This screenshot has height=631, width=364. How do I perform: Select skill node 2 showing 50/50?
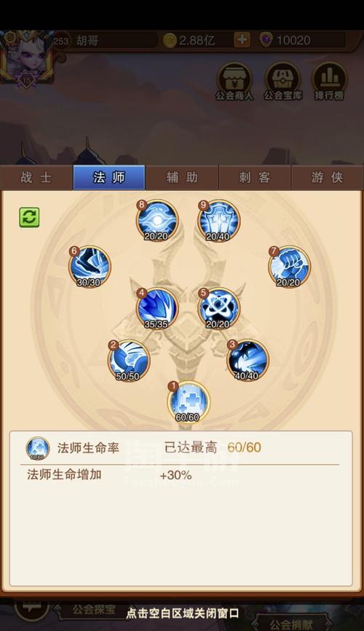coord(129,361)
